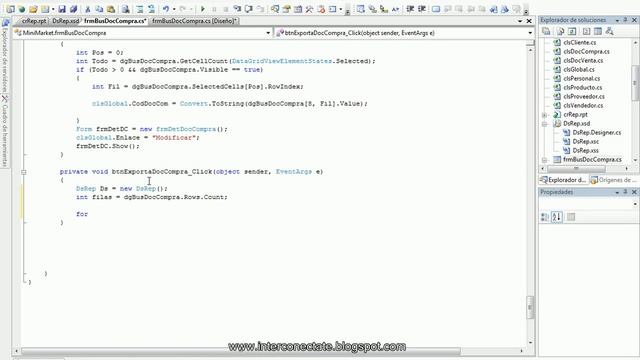
Task: Click View Class Diagram icon in Solution Explorer
Action: coord(609,31)
